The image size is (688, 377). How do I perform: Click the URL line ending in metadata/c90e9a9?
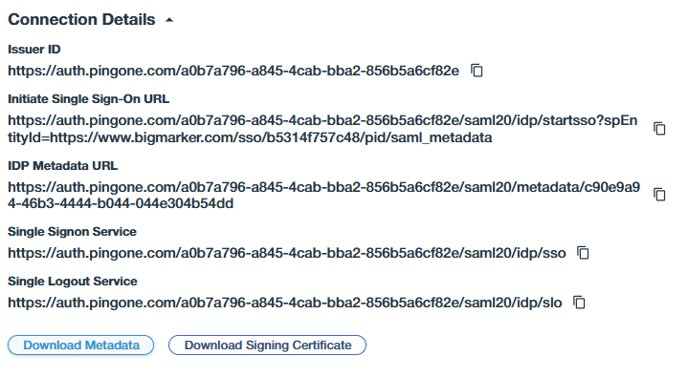(x=324, y=187)
